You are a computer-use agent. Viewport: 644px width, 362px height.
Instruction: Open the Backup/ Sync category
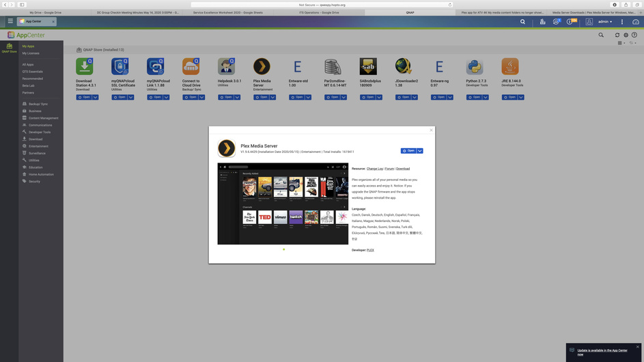tap(38, 104)
